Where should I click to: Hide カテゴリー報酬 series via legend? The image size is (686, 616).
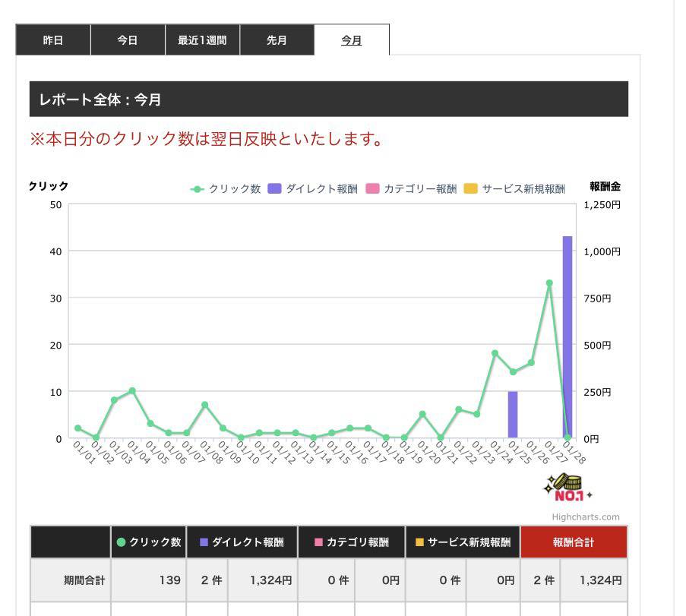coord(412,189)
